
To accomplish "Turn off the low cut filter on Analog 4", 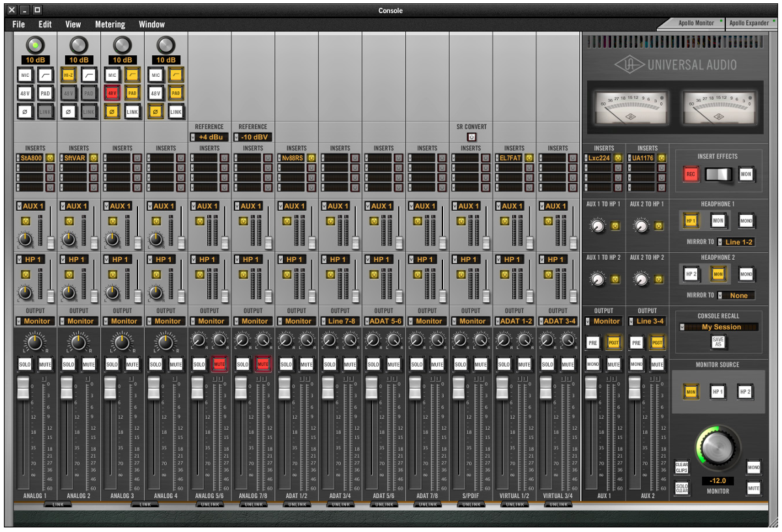I will point(176,76).
